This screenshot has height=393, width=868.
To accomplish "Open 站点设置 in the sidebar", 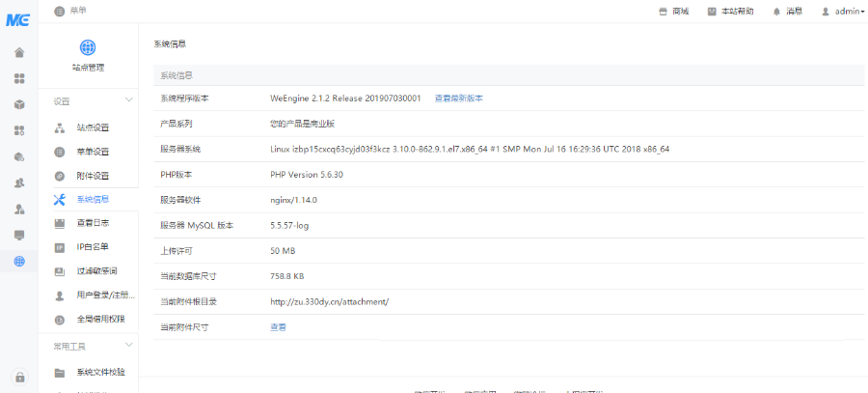I will [x=93, y=127].
